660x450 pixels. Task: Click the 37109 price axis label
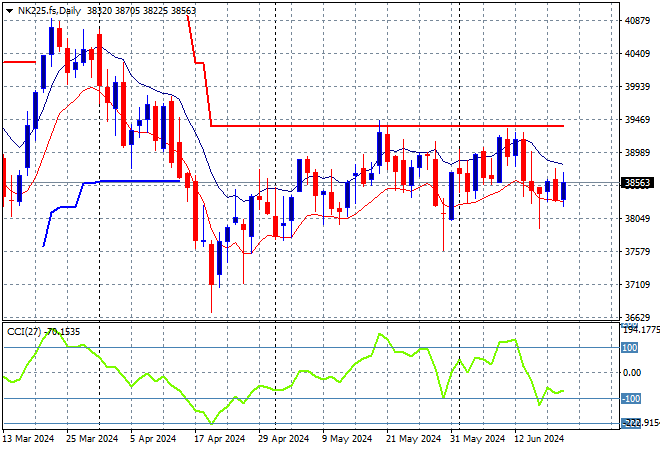pos(637,285)
